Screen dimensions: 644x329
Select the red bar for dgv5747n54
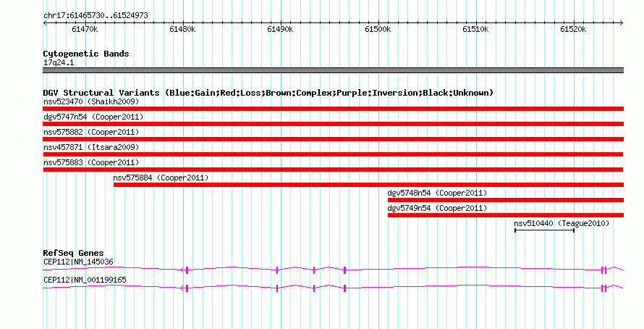coord(333,124)
